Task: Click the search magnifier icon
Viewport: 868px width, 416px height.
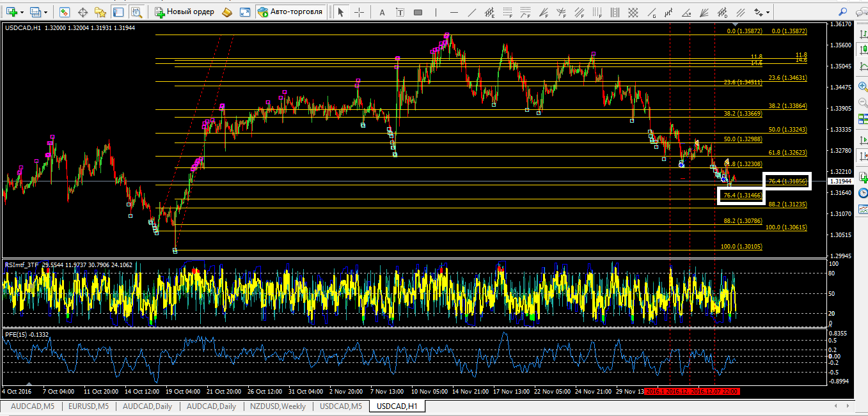Action: pos(843,12)
